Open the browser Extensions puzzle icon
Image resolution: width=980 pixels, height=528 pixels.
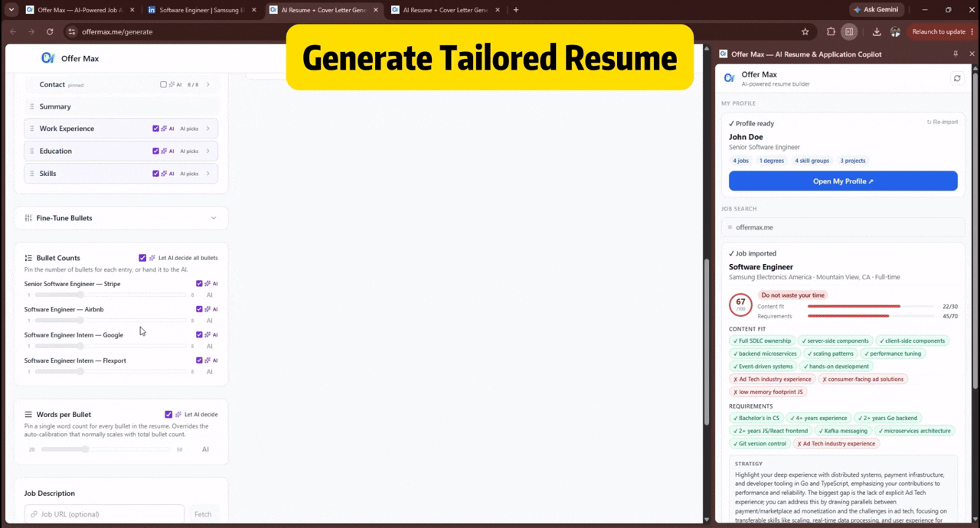[x=831, y=31]
